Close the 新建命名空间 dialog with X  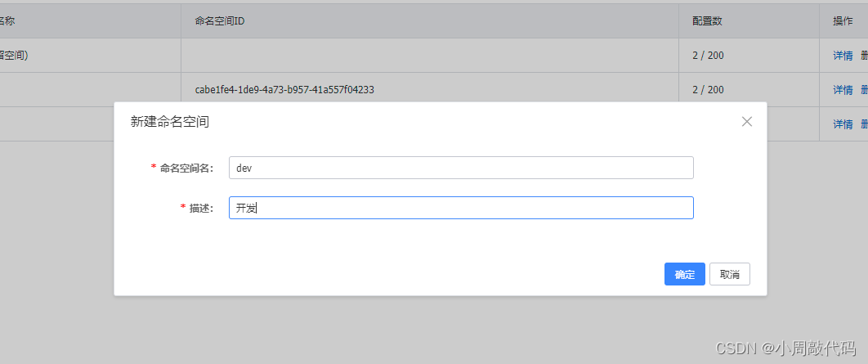746,122
